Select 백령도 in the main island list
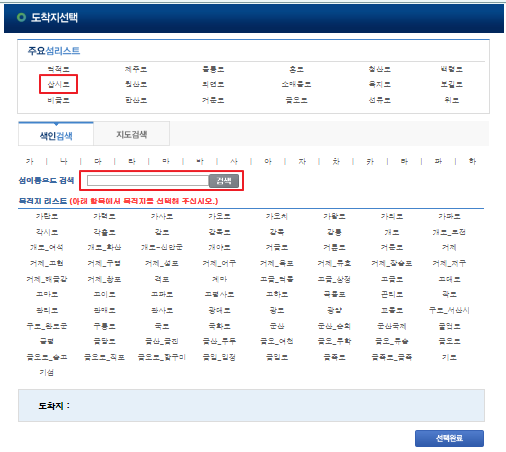The width and height of the screenshot is (506, 452). pos(452,69)
